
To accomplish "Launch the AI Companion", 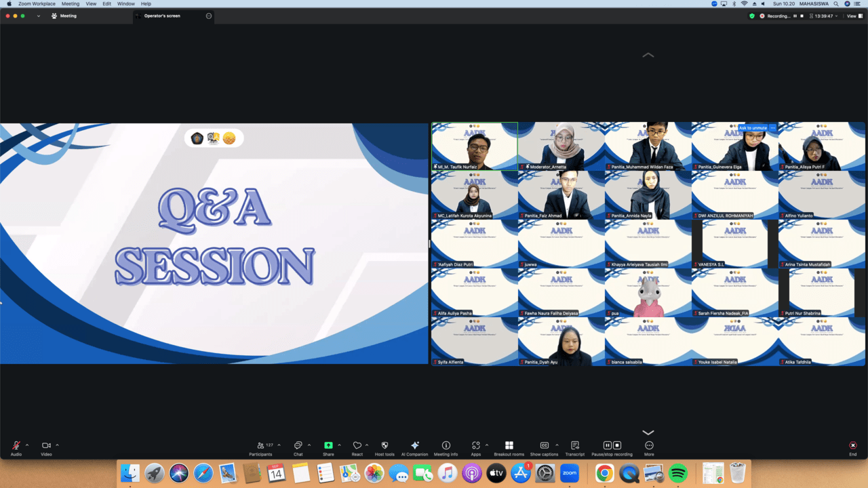I will [414, 446].
